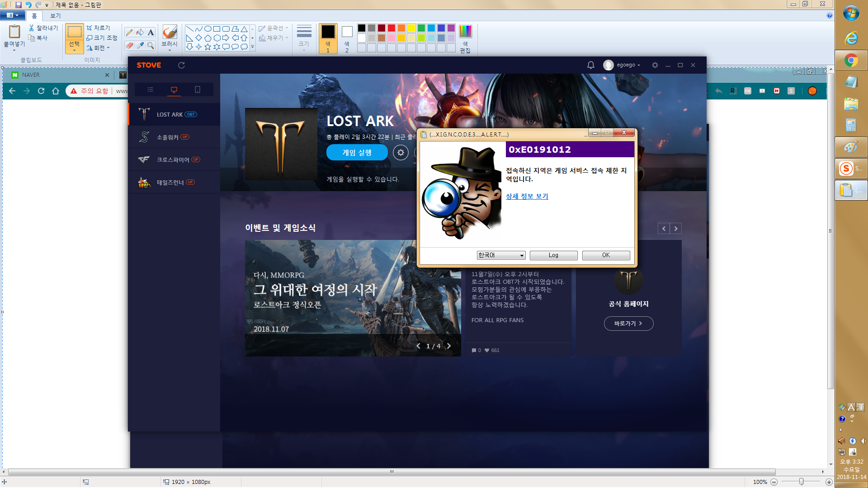
Task: Open Chrome from the Windows taskbar
Action: pyautogui.click(x=851, y=60)
